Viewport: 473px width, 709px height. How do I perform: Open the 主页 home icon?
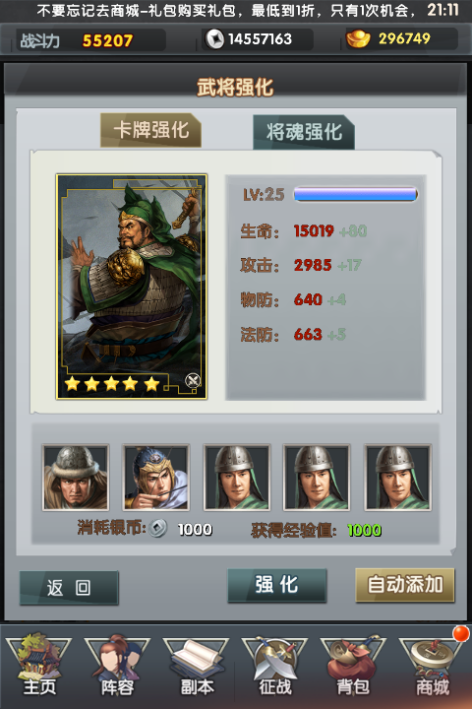tap(39, 665)
